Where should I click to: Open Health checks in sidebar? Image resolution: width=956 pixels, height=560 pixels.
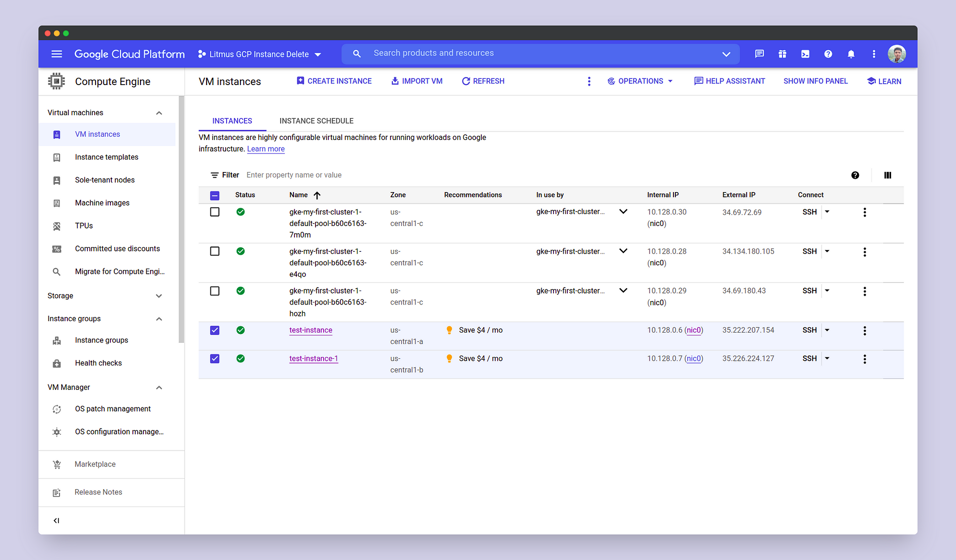[x=98, y=363]
